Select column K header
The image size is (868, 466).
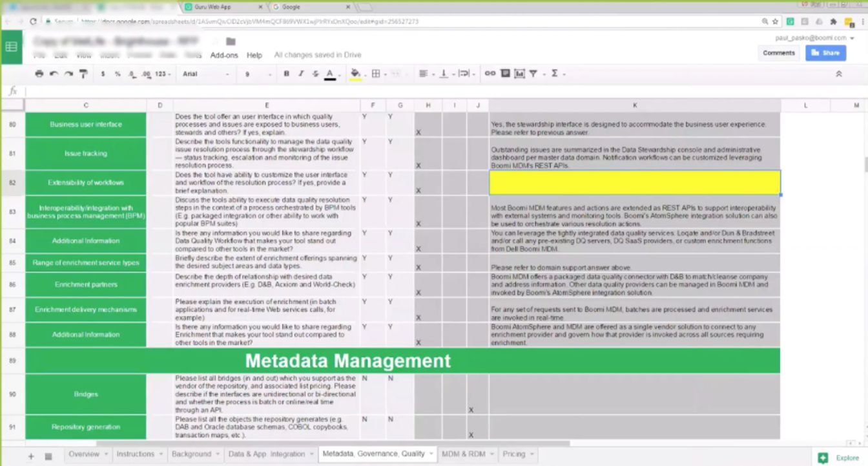click(x=634, y=105)
